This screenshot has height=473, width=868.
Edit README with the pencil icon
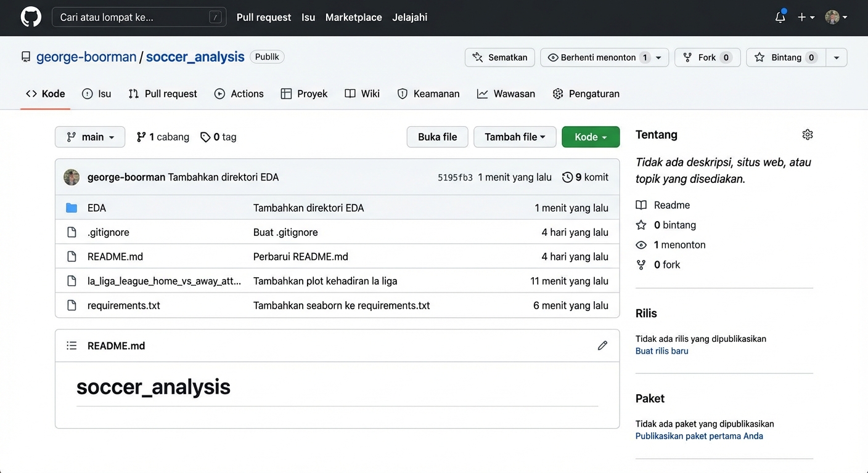click(x=602, y=346)
